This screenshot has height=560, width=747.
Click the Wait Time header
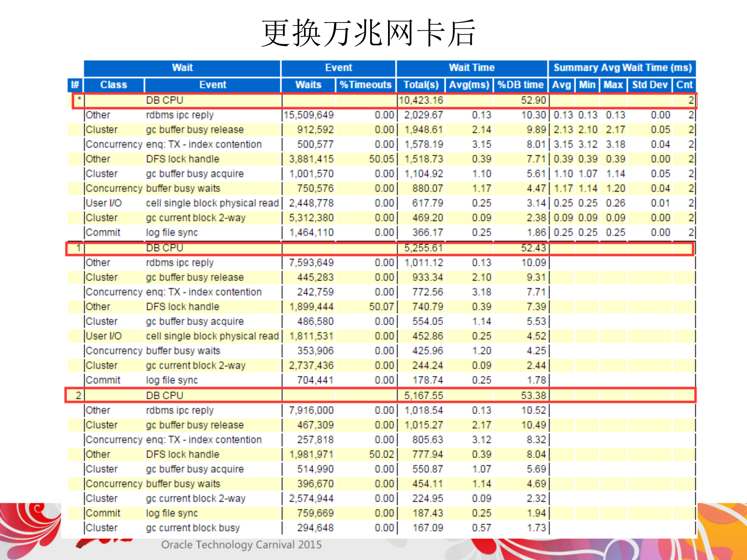tap(472, 67)
